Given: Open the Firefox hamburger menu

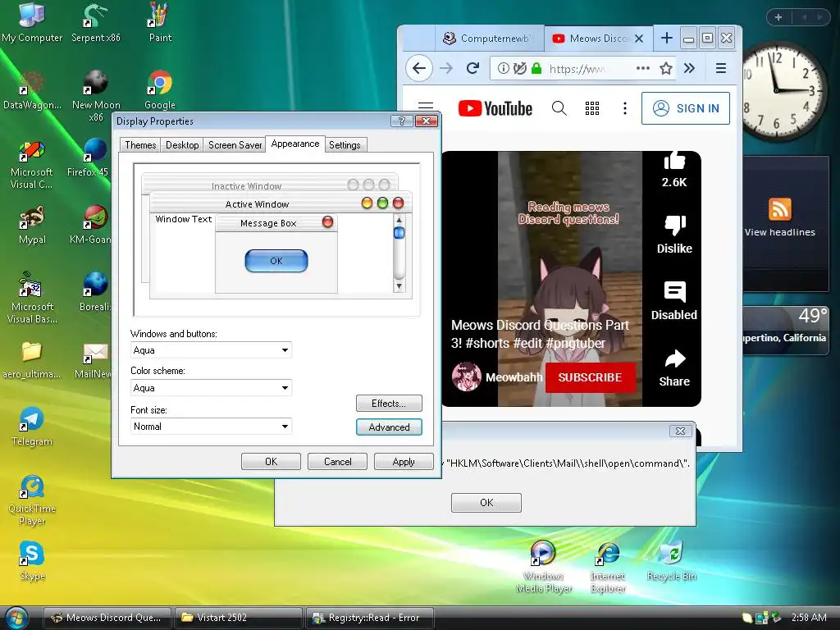Looking at the screenshot, I should pyautogui.click(x=721, y=68).
